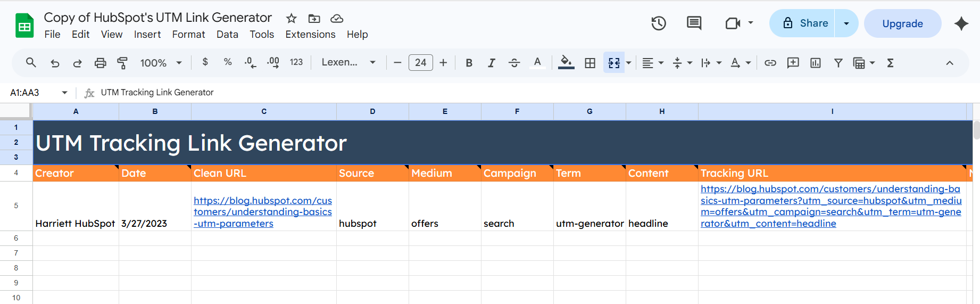Open the Clean URL blog.hubspot.com link

coord(263,212)
